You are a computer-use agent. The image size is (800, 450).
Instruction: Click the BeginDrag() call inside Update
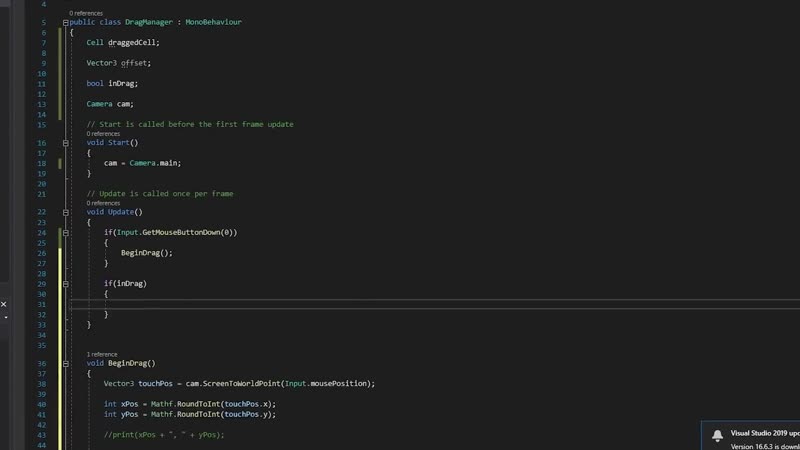click(x=146, y=253)
